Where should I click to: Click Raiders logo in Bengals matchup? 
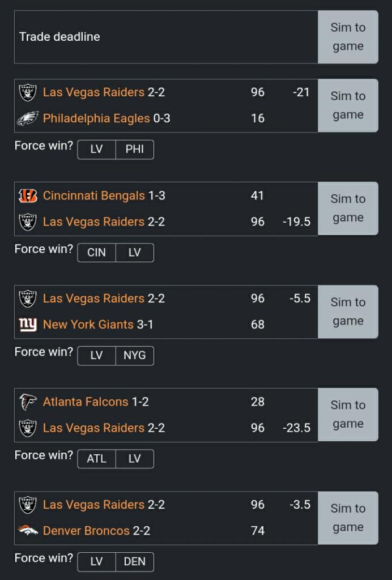pos(28,221)
